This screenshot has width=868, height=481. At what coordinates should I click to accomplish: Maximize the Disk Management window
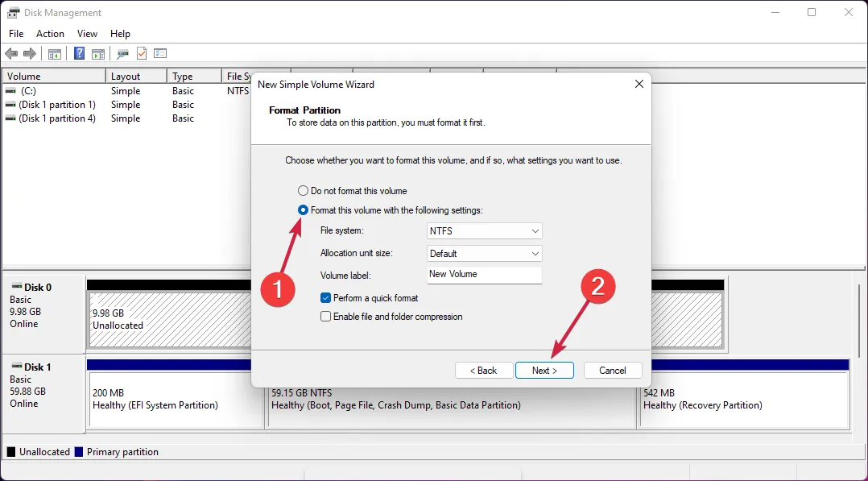click(x=812, y=12)
